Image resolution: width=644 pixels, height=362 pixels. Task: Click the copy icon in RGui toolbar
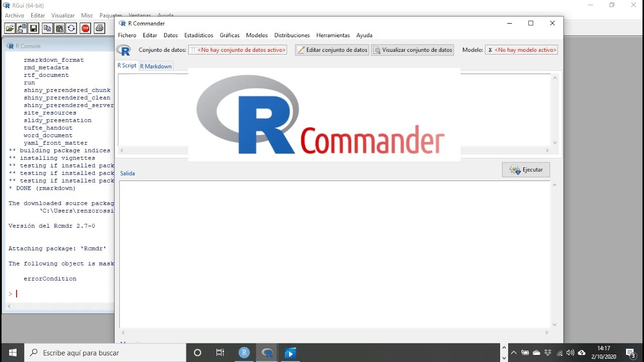47,28
